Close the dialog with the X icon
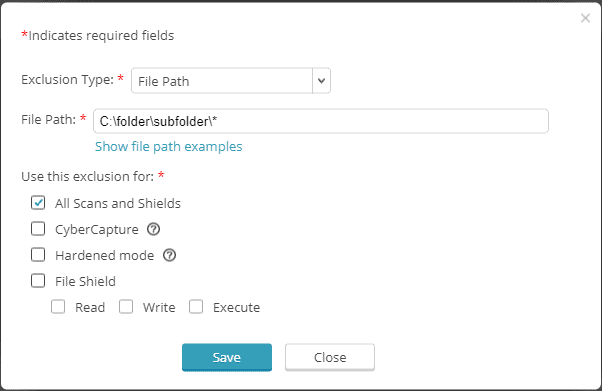The height and width of the screenshot is (391, 602). (585, 18)
